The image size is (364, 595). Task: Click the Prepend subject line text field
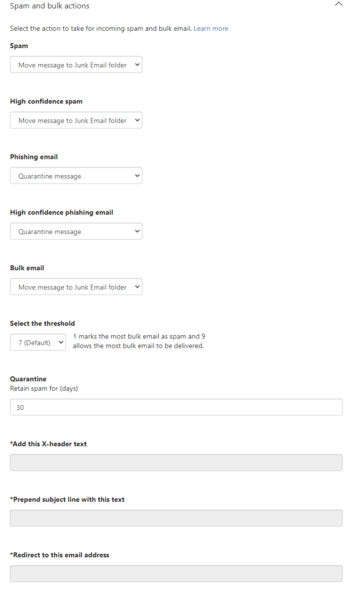pyautogui.click(x=176, y=518)
